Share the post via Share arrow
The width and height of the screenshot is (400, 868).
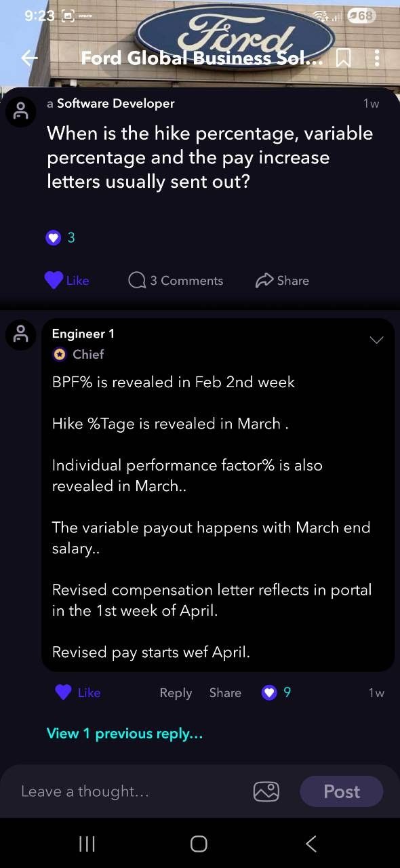point(282,280)
